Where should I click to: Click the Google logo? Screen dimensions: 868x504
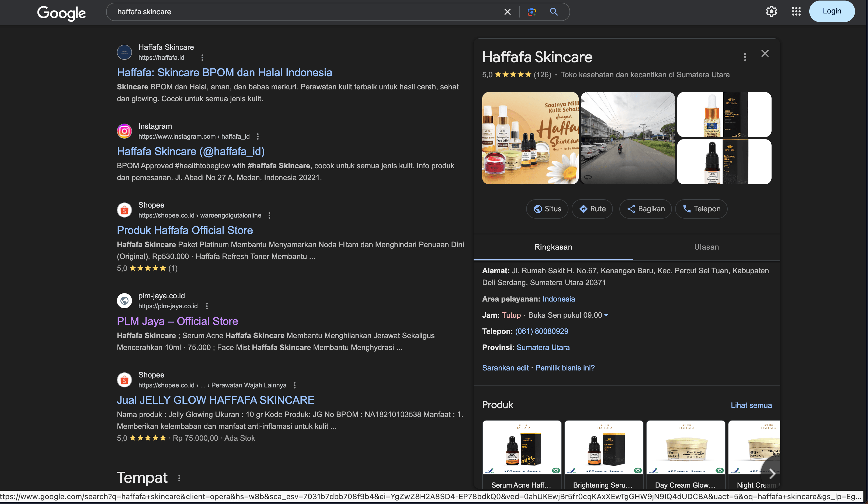pyautogui.click(x=61, y=13)
